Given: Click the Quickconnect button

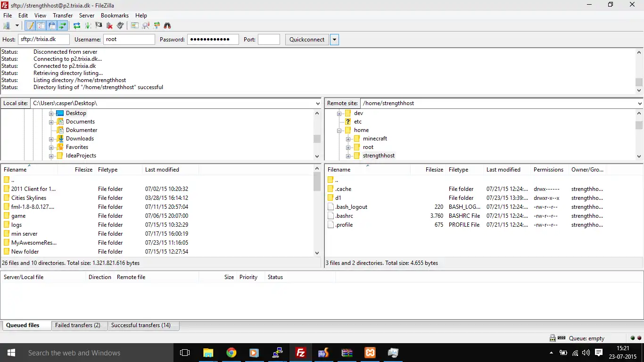Looking at the screenshot, I should tap(307, 40).
